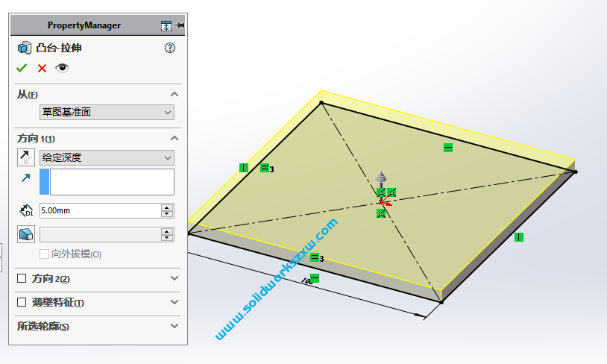The image size is (607, 364).
Task: Click the extrude drag handle arrow in viewport
Action: point(382,179)
